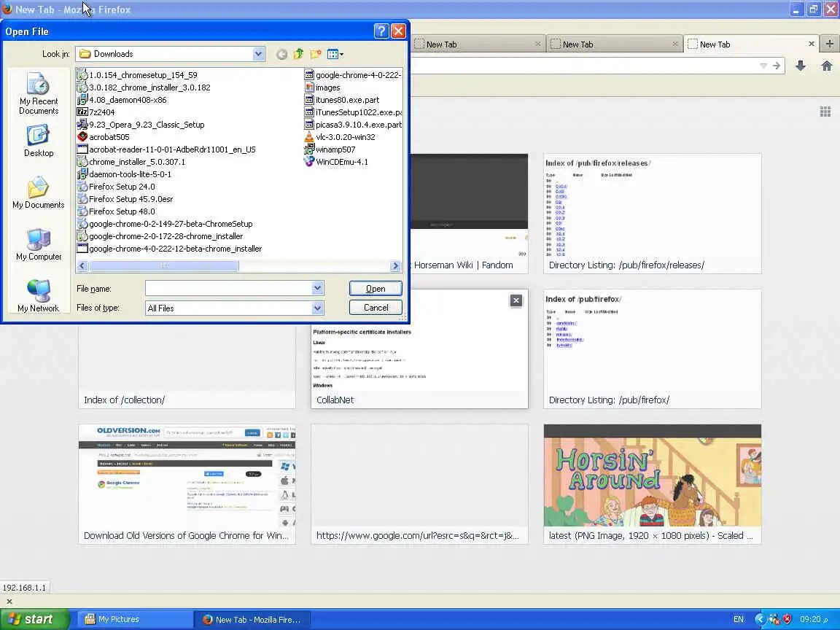Expand the File name dropdown arrow

click(317, 288)
